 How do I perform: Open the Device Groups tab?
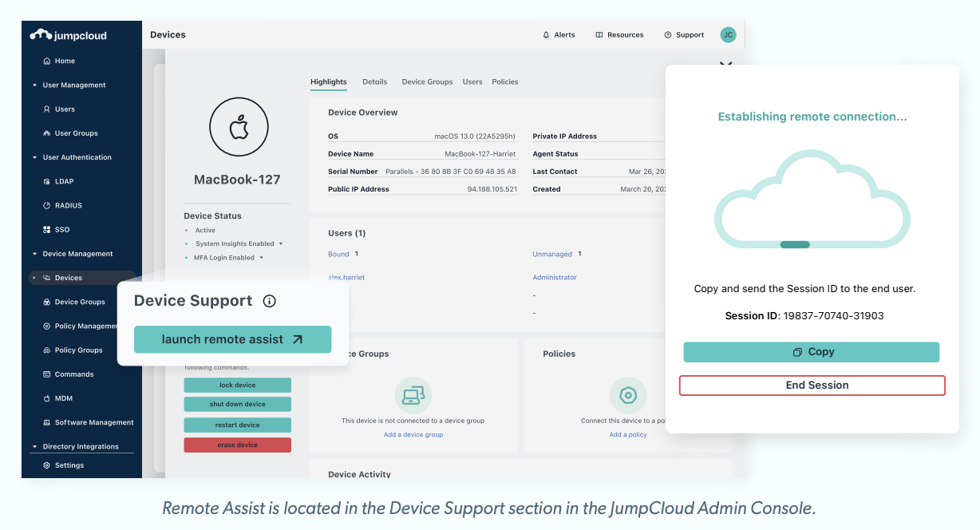click(x=427, y=81)
